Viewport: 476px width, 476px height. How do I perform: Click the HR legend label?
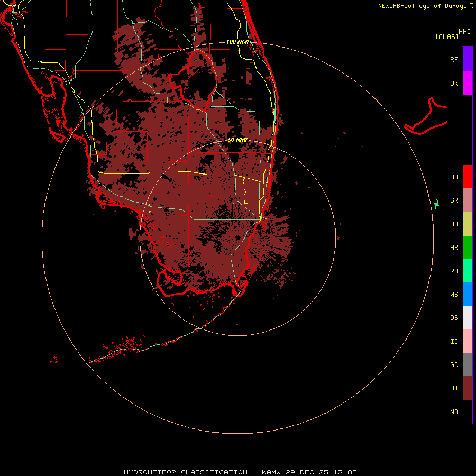pos(454,248)
